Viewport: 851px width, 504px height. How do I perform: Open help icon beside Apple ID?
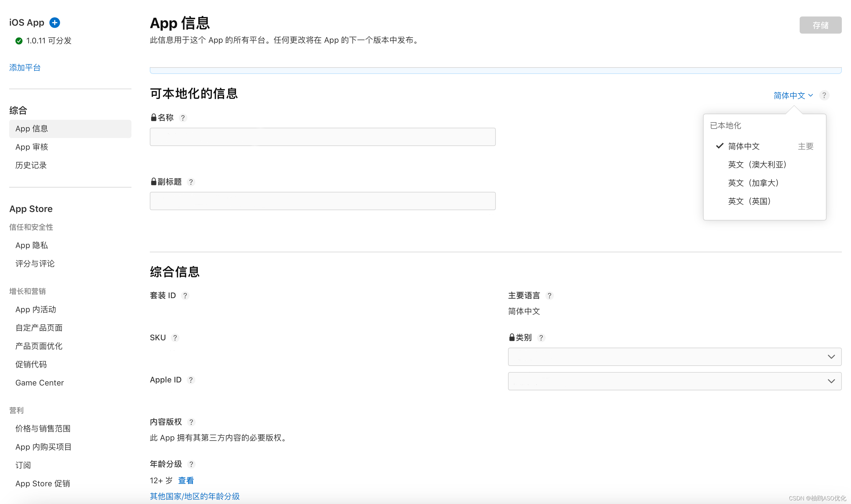[x=191, y=380]
